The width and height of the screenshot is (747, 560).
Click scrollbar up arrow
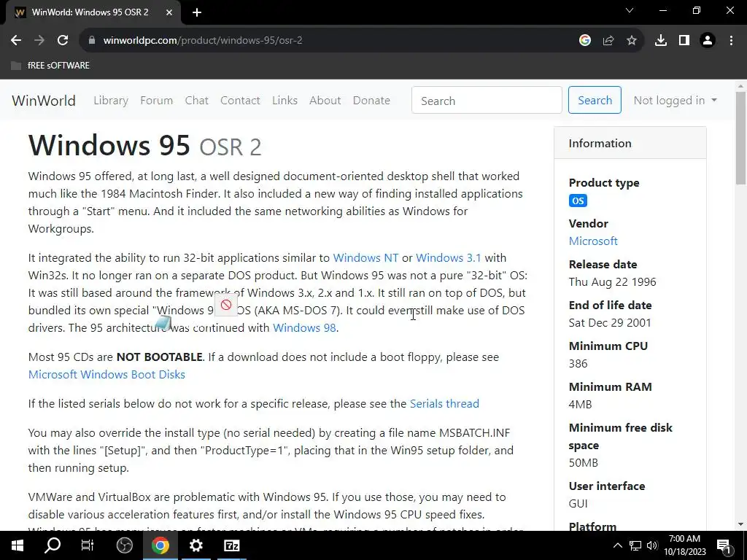[740, 87]
